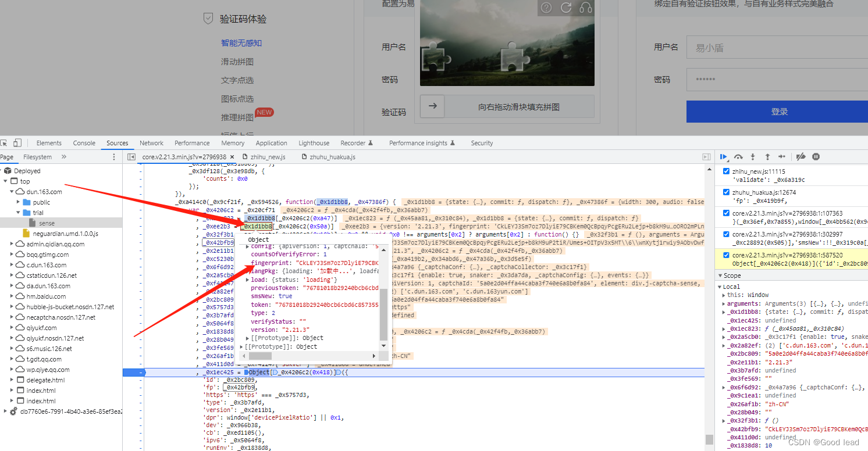This screenshot has width=868, height=451.
Task: Expand the load property in the object popup
Action: pos(248,280)
